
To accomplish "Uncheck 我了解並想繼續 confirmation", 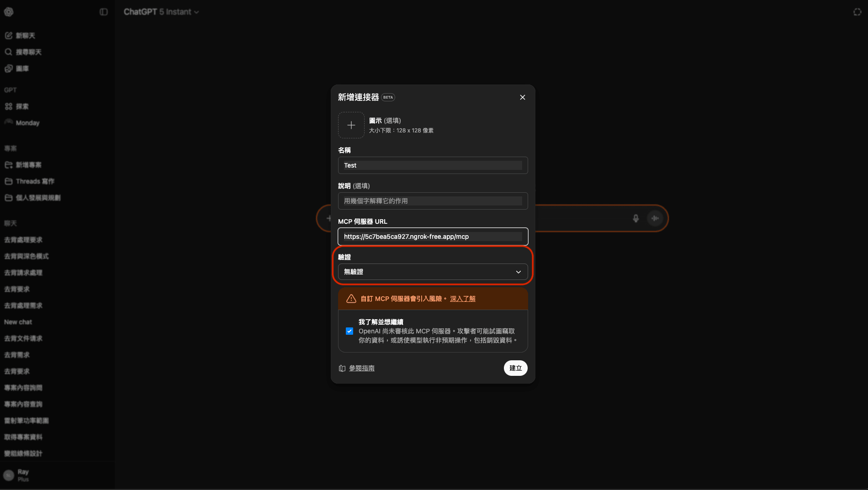I will 349,331.
